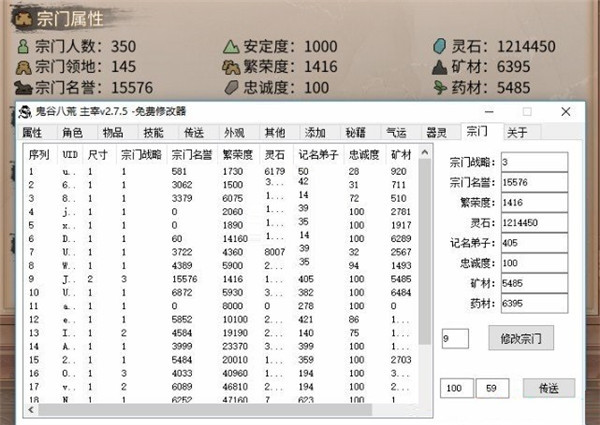Click the vertical scrollbar up arrow

pyautogui.click(x=425, y=153)
